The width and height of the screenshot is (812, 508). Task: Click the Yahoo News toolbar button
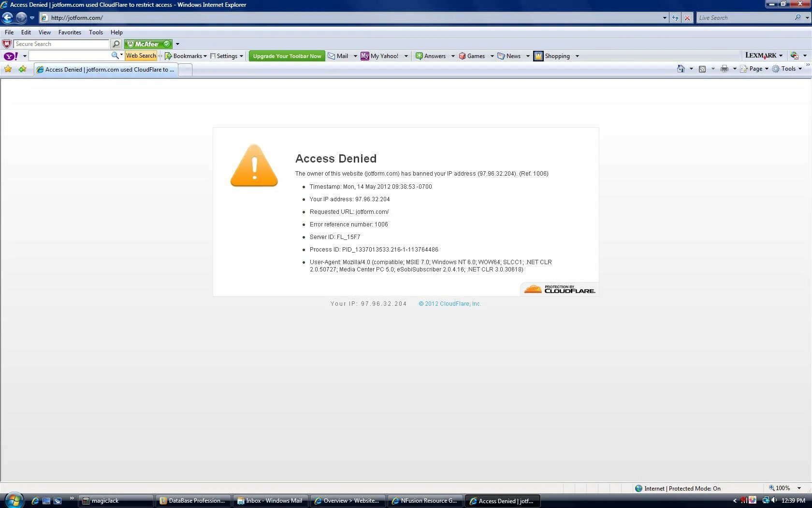click(509, 56)
